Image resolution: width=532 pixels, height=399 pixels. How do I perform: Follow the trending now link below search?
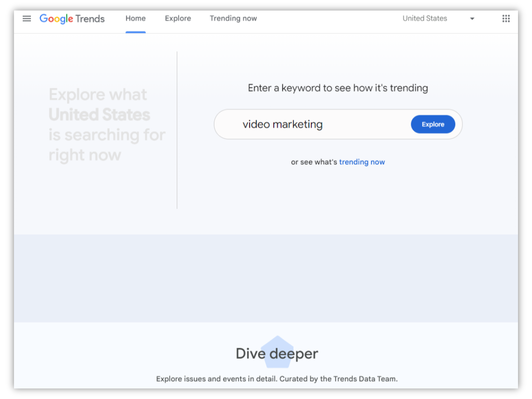pos(362,162)
